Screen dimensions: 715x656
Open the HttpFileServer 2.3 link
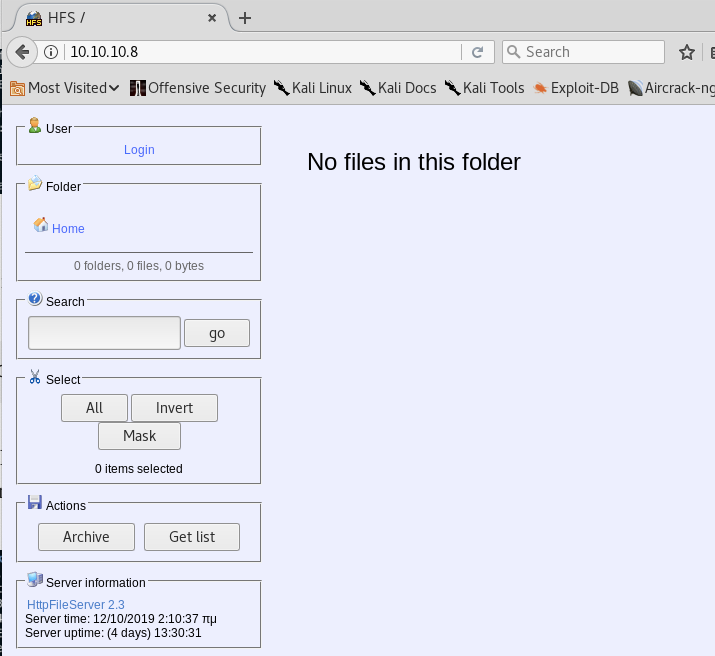pos(76,605)
